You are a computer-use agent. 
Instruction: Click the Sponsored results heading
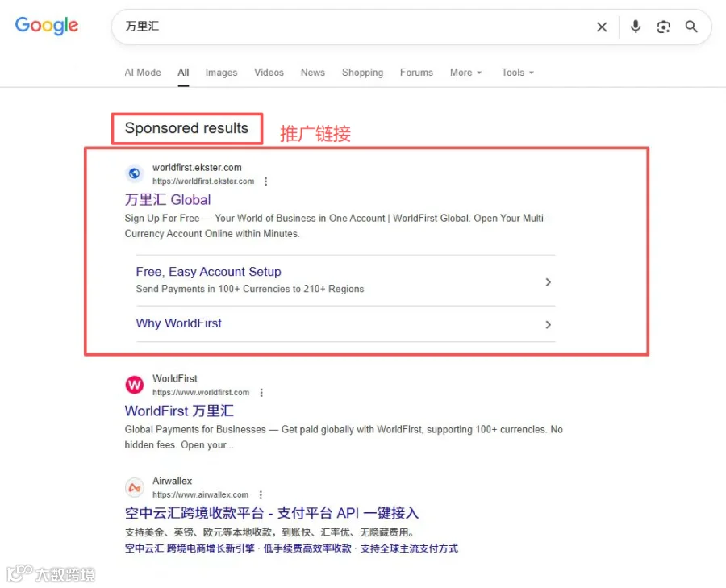186,128
